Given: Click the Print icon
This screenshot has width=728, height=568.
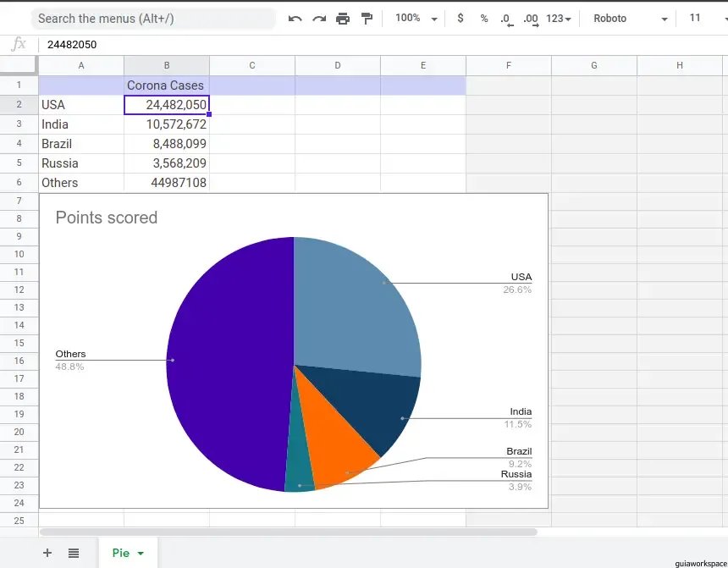Looking at the screenshot, I should [x=343, y=19].
